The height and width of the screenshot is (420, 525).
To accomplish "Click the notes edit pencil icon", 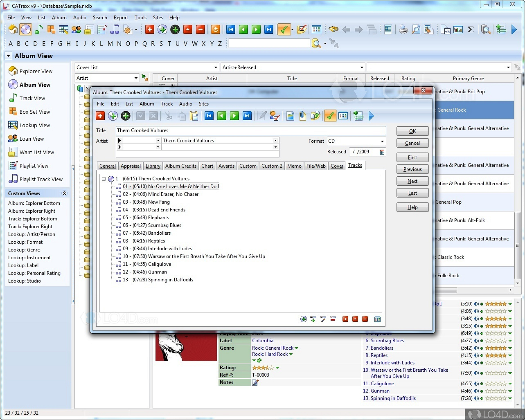I will [255, 382].
